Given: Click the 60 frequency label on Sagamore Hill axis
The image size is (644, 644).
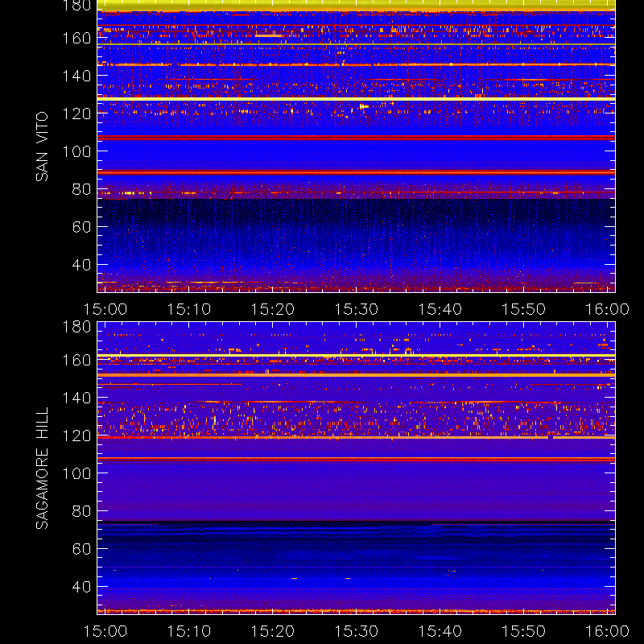Looking at the screenshot, I should click(81, 549).
